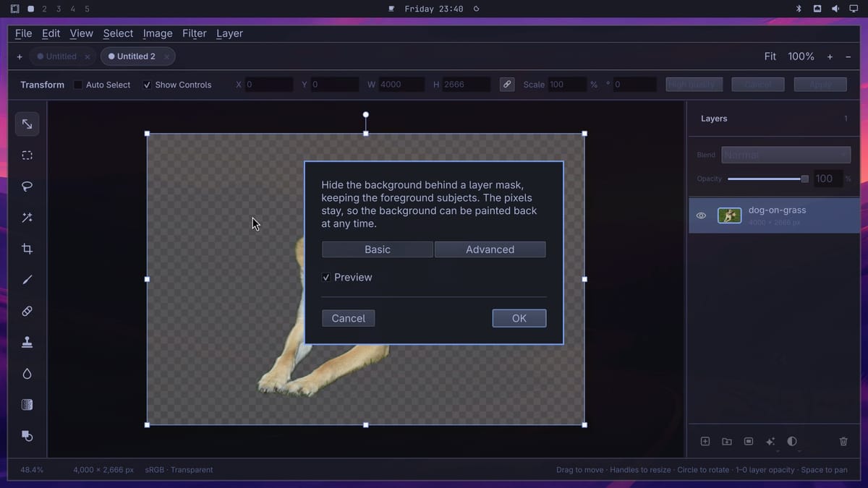Open layer effects sparkle menu
The height and width of the screenshot is (488, 868).
(x=770, y=442)
